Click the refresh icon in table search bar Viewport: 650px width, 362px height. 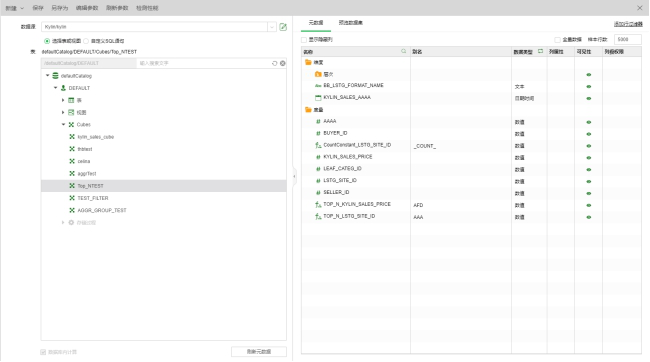point(274,63)
